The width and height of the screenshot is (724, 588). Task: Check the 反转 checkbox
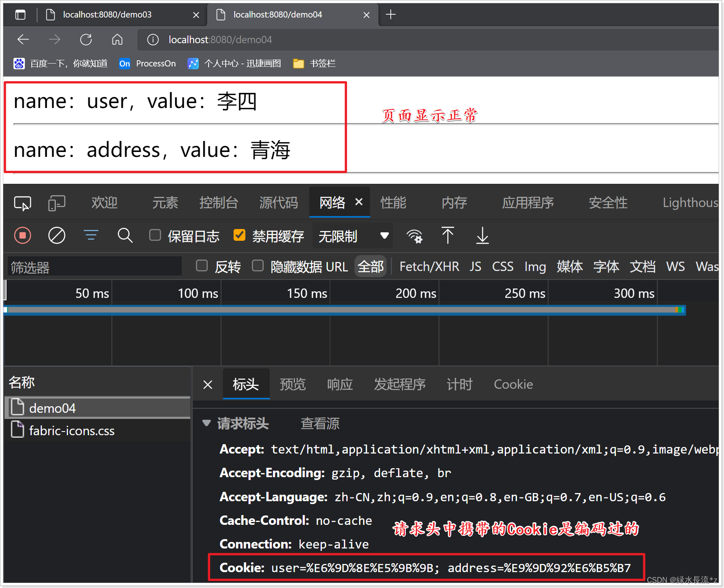click(x=202, y=266)
